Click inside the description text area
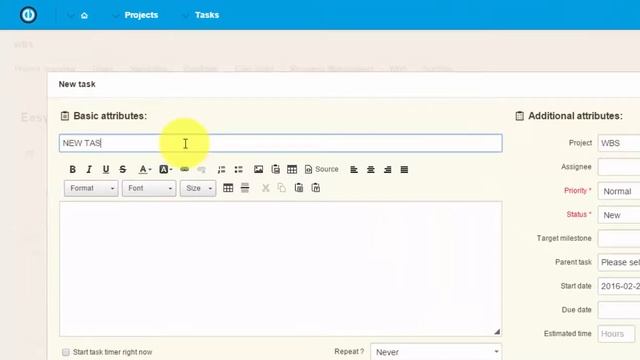This screenshot has width=640, height=360. 281,269
